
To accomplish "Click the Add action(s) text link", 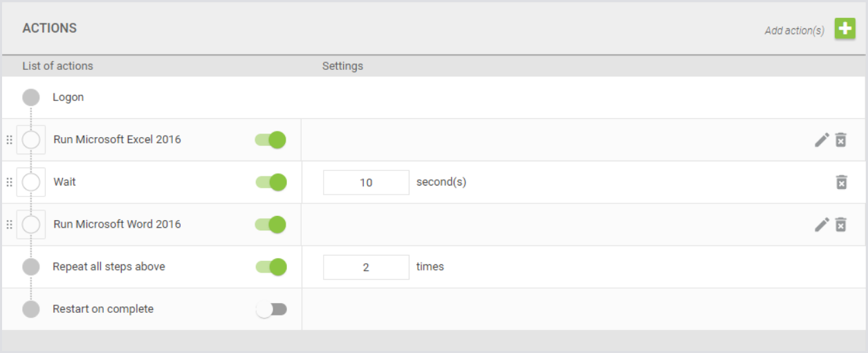I will click(794, 30).
